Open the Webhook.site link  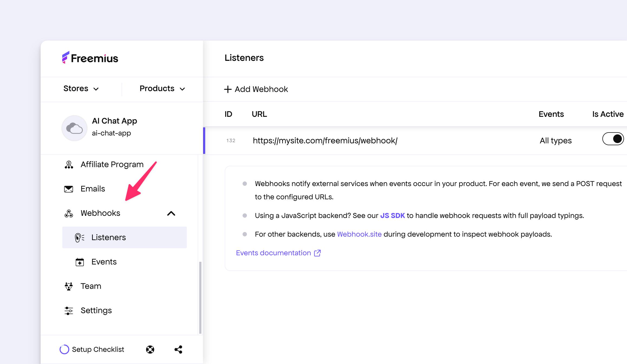pos(359,234)
